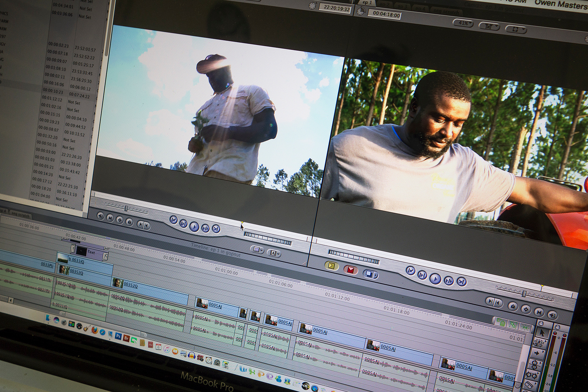
Task: Click the red Overwrite edit button
Action: [x=350, y=270]
